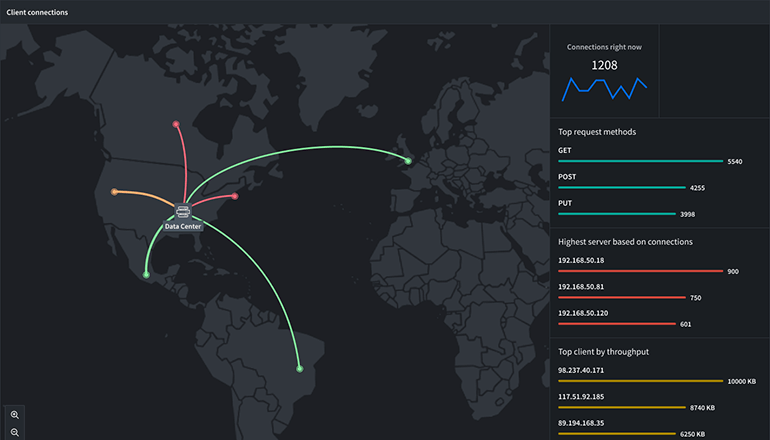Click the zoom in magnifier icon

[x=15, y=415]
